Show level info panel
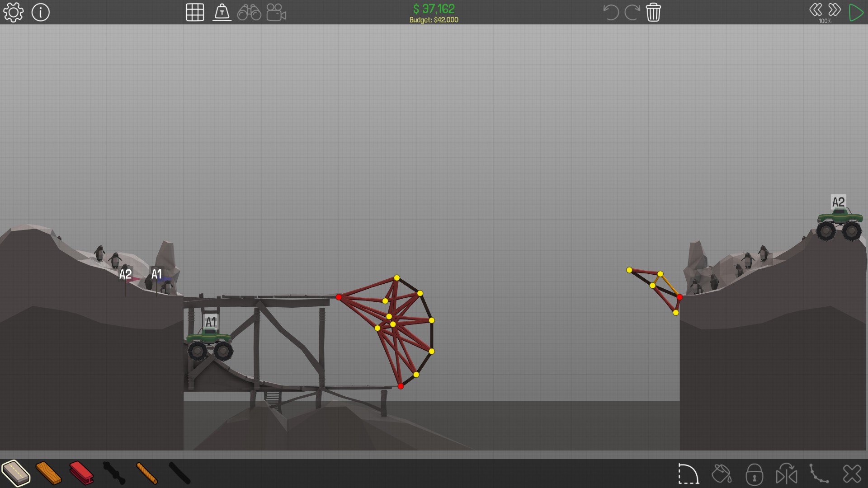Viewport: 868px width, 488px height. point(41,12)
